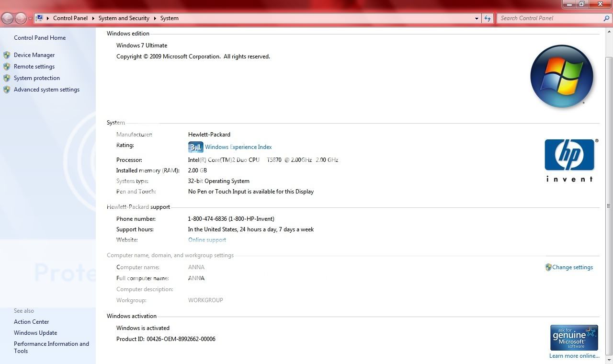The height and width of the screenshot is (364, 613).
Task: Click the Control Panel icon in address bar
Action: click(x=40, y=18)
